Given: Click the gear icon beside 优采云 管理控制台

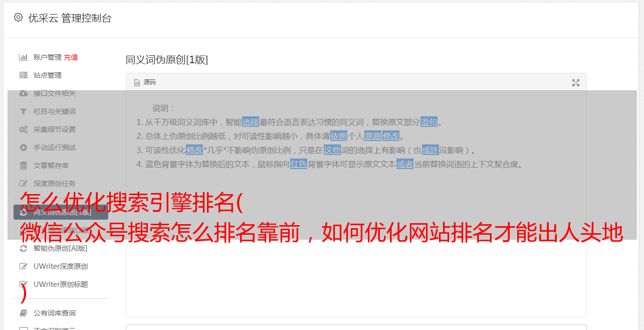Looking at the screenshot, I should click(x=18, y=18).
